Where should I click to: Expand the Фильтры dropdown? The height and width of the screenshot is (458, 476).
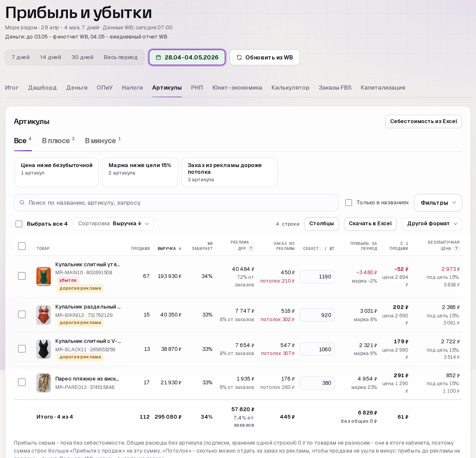[438, 203]
